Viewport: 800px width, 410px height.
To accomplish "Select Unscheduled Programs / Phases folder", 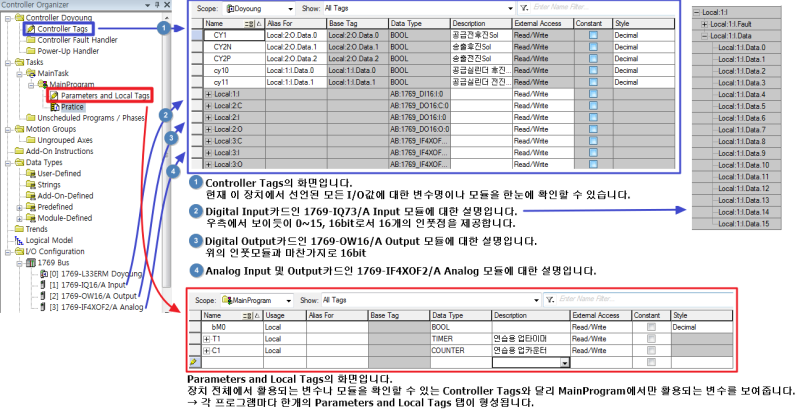I will (91, 118).
